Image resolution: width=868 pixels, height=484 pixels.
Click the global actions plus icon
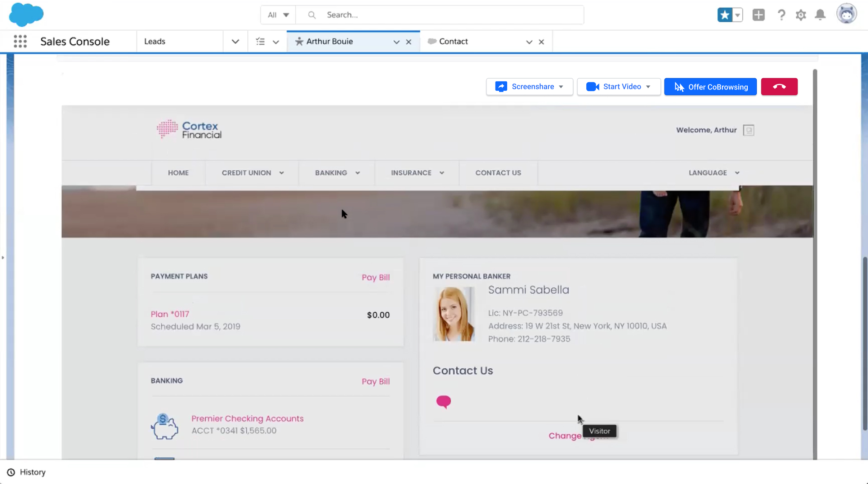pos(758,15)
